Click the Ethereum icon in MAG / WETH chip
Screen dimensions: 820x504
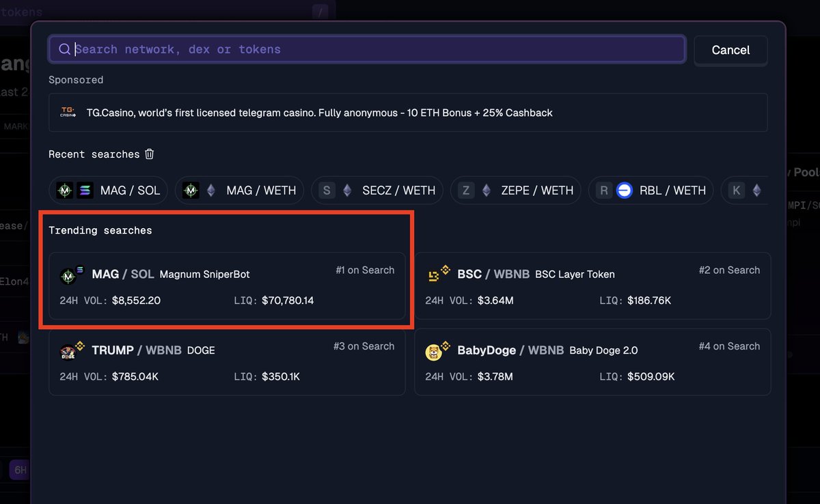coord(211,191)
